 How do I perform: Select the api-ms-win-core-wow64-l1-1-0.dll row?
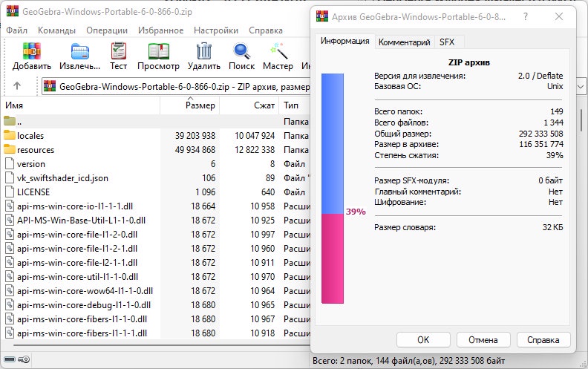tap(156, 291)
